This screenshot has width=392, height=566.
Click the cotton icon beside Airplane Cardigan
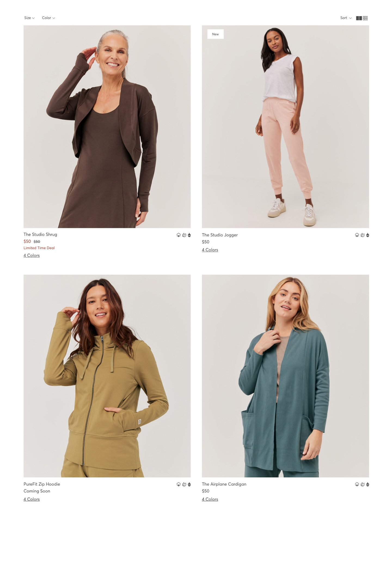(x=357, y=484)
